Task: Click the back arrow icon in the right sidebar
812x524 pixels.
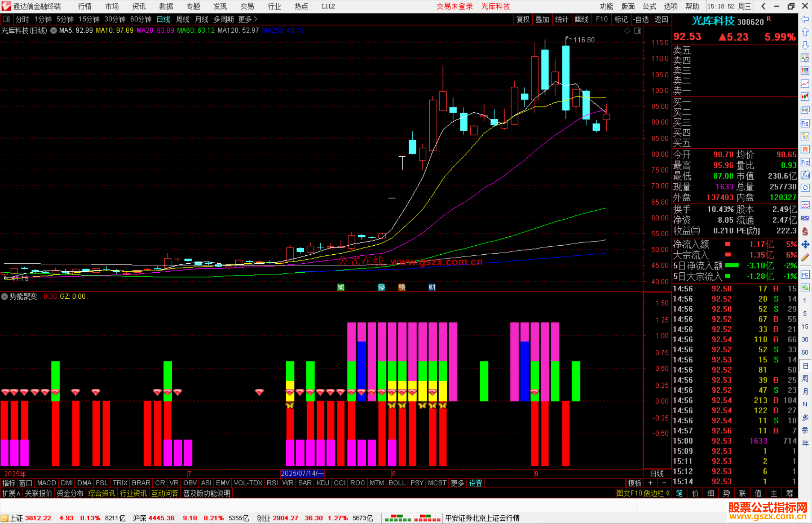Action: [x=805, y=19]
